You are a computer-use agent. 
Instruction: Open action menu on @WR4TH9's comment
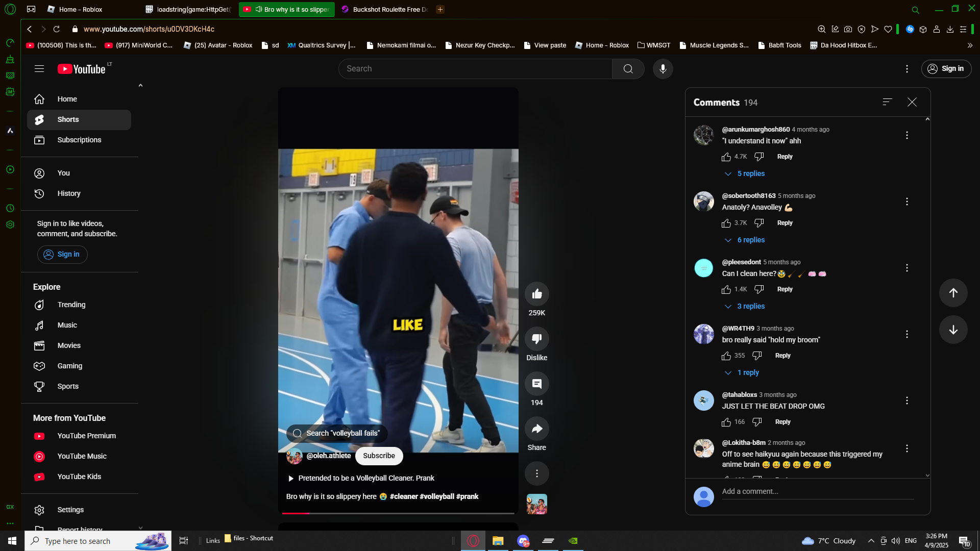[x=907, y=334]
